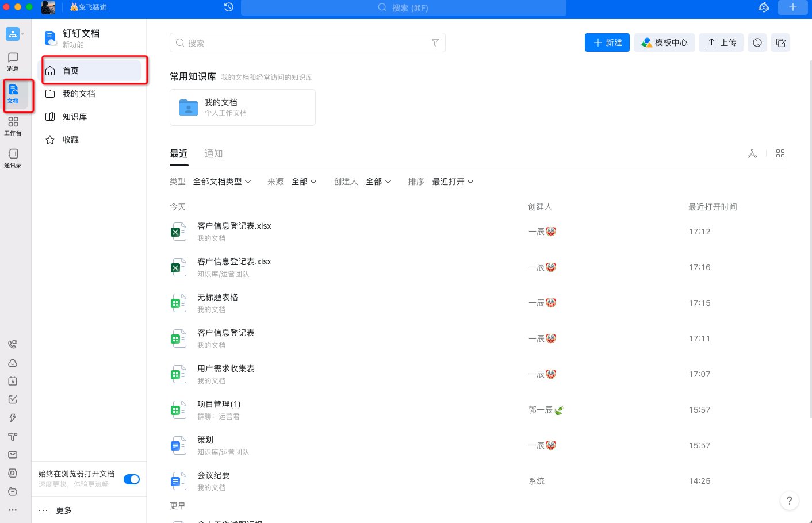Select 知识库 in the document sidebar
This screenshot has height=523, width=812.
[75, 116]
